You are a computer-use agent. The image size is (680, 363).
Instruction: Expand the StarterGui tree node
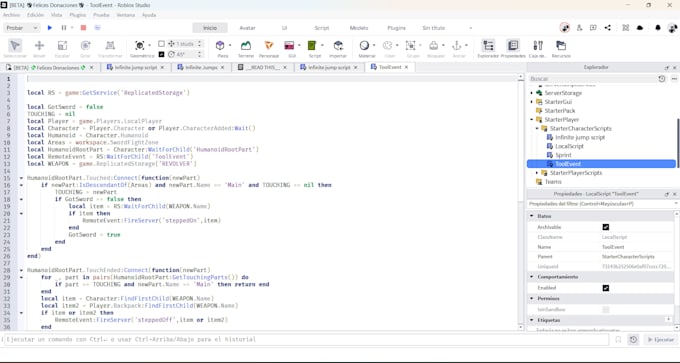532,102
